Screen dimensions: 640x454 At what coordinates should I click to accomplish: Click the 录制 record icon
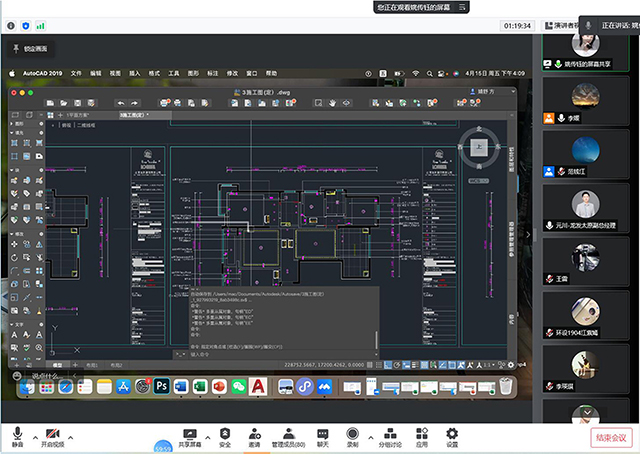tap(352, 432)
